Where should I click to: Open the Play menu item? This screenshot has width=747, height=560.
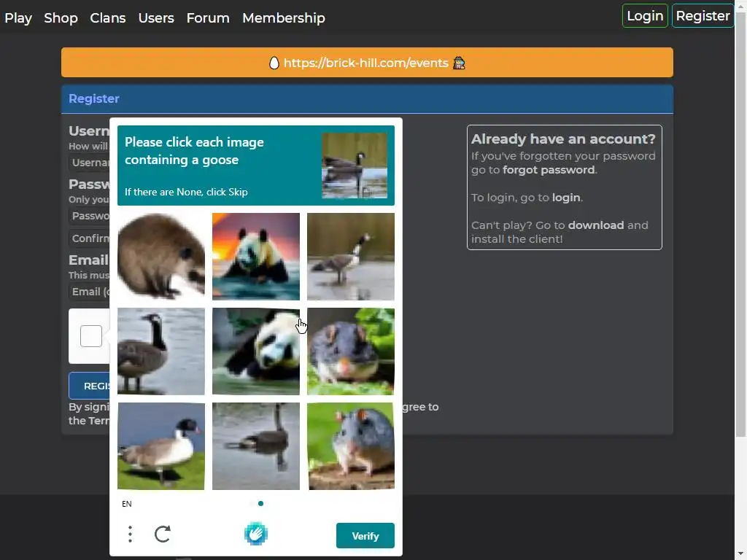[18, 18]
